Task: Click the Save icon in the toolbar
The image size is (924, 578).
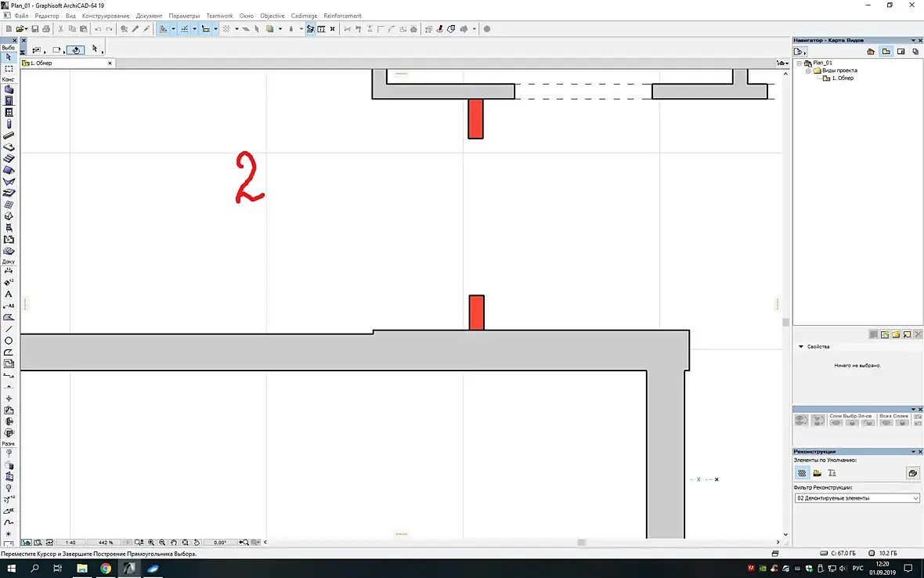Action: [x=34, y=29]
